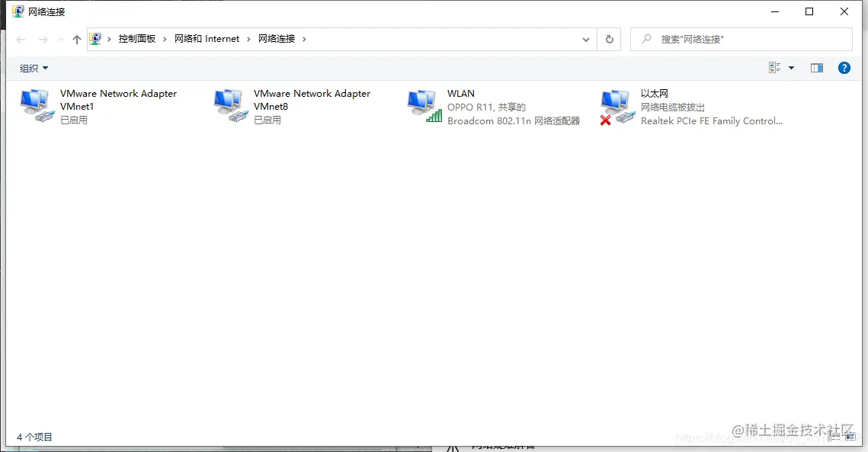Screen dimensions: 868x452
Task: Click the change view layout icon
Action: point(774,68)
